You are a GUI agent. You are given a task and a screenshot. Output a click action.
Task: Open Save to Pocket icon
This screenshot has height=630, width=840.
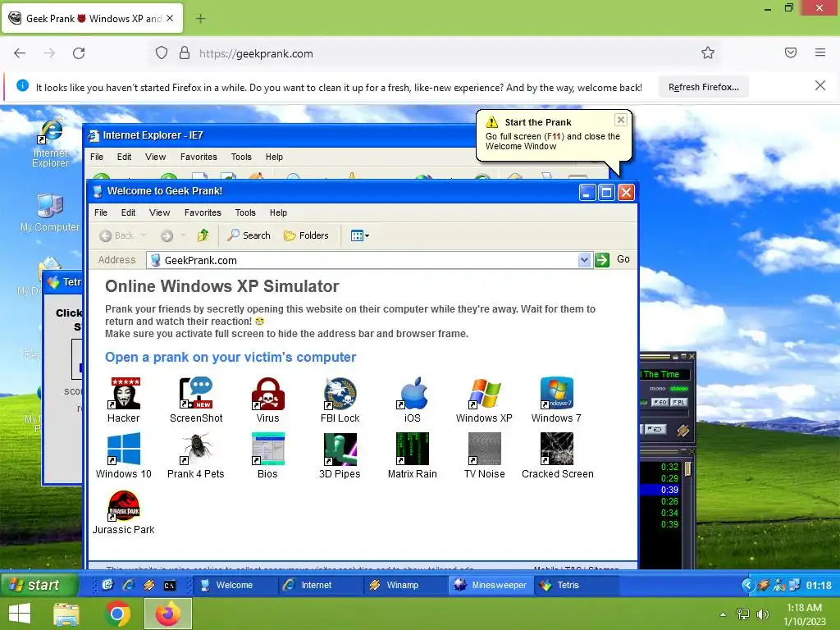pyautogui.click(x=790, y=52)
